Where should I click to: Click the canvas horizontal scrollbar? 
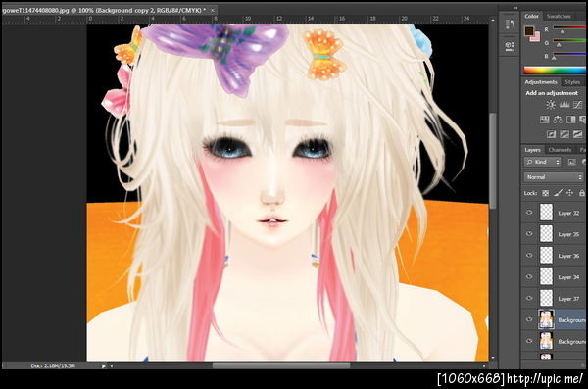tap(281, 365)
